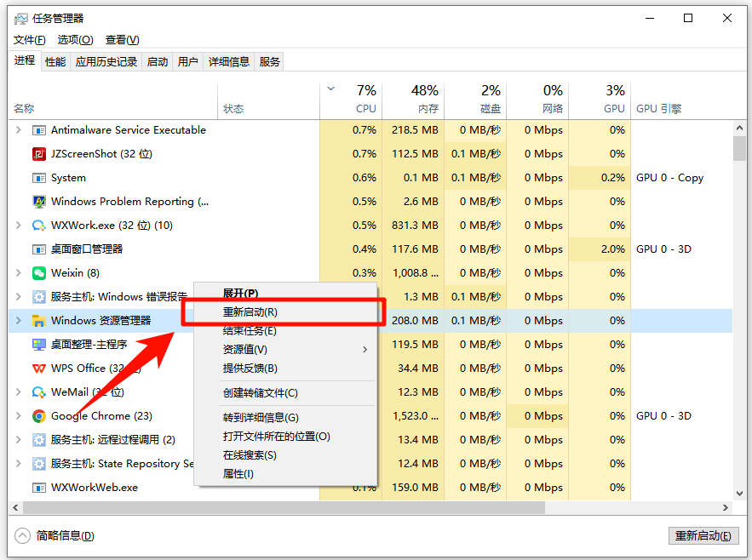
Task: Click the Weixin process icon
Action: [38, 273]
